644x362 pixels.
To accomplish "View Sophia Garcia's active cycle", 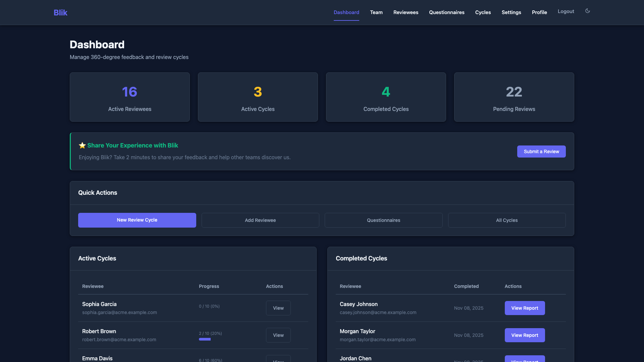I will [278, 308].
